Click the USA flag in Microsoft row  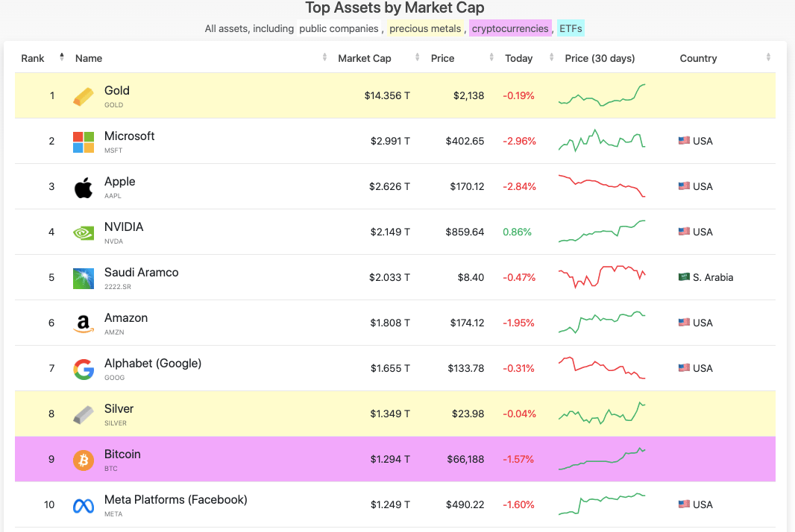[x=684, y=140]
